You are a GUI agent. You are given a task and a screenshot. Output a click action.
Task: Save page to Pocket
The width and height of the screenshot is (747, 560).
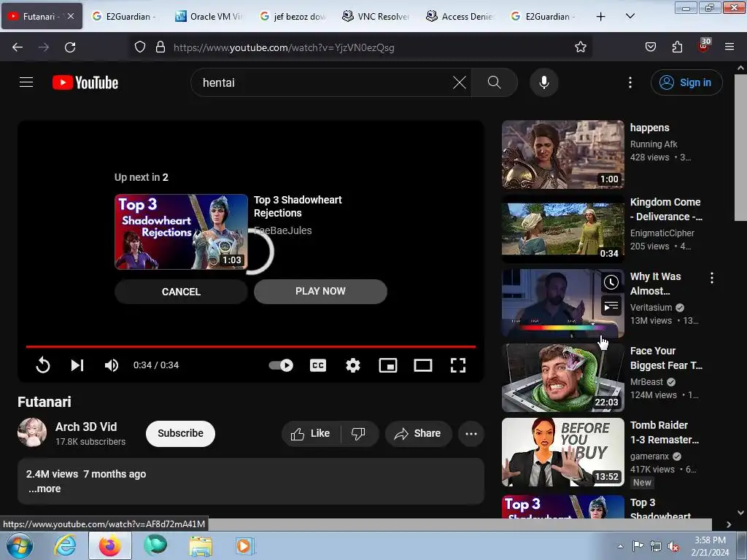(x=650, y=47)
